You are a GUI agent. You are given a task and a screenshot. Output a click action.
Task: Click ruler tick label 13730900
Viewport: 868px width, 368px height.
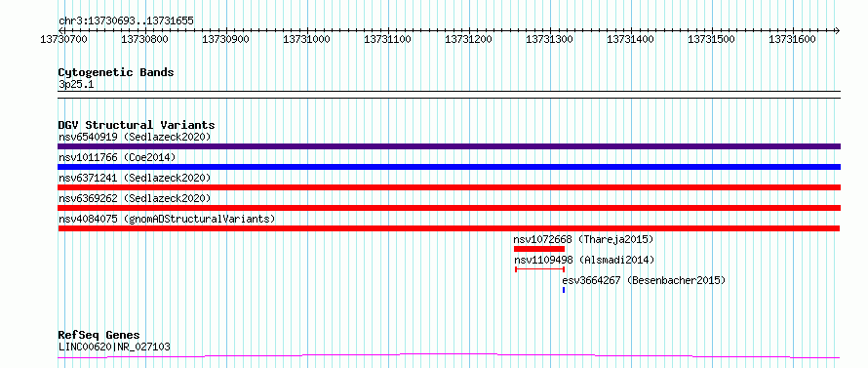[x=226, y=40]
